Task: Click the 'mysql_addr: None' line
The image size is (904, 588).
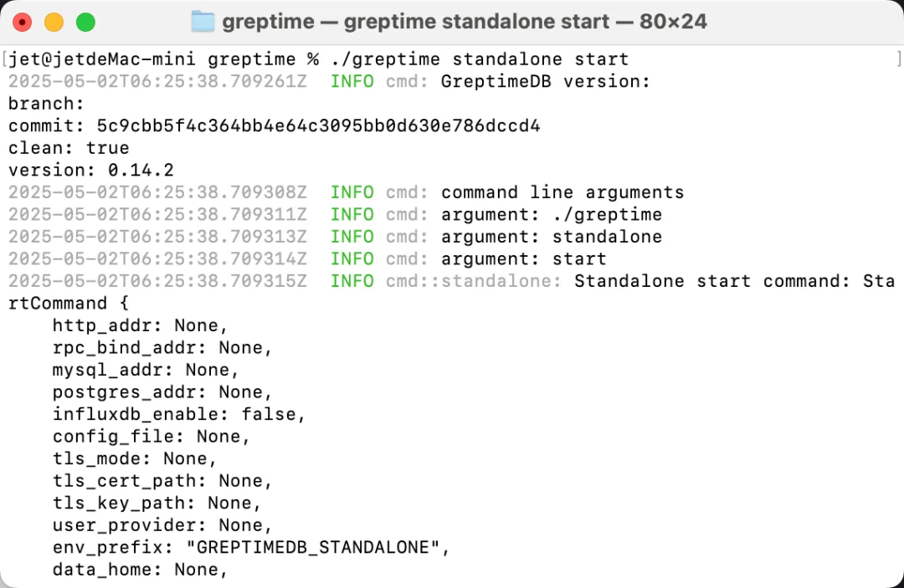Action: click(146, 370)
